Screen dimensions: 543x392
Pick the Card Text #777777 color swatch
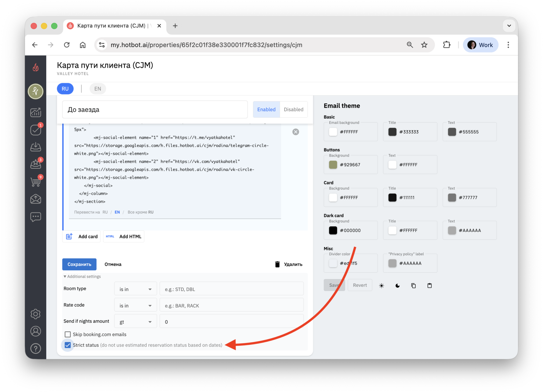coord(452,197)
